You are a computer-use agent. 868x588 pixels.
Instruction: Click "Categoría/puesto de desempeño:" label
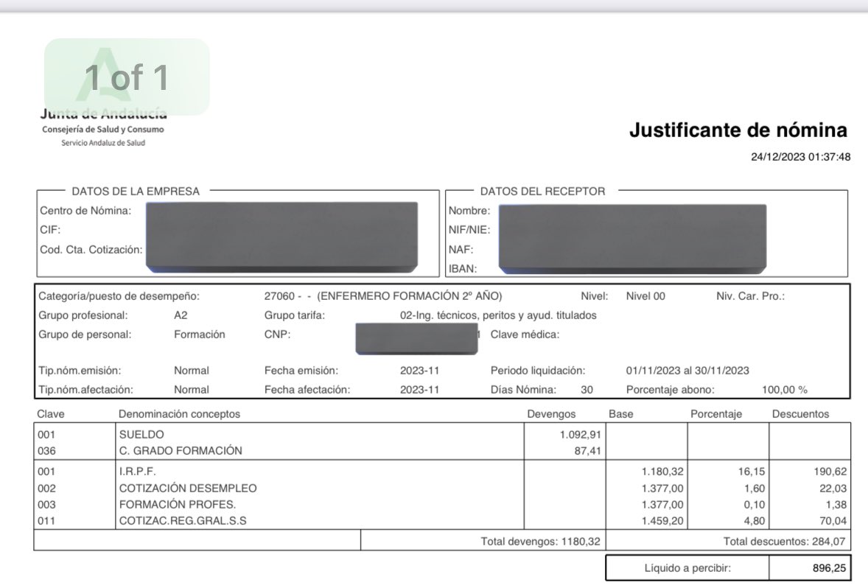point(119,296)
